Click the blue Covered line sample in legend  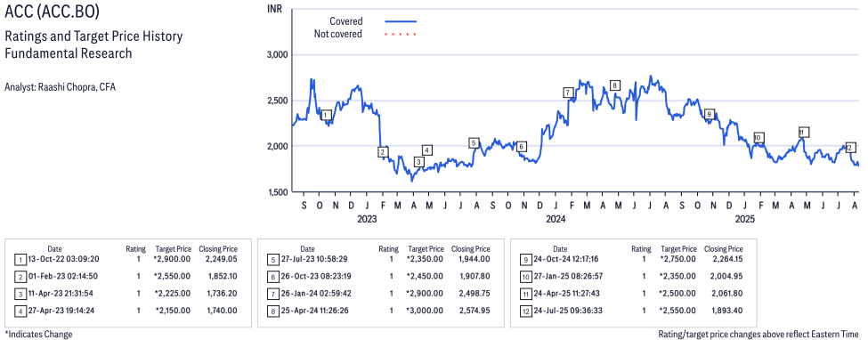coord(401,21)
